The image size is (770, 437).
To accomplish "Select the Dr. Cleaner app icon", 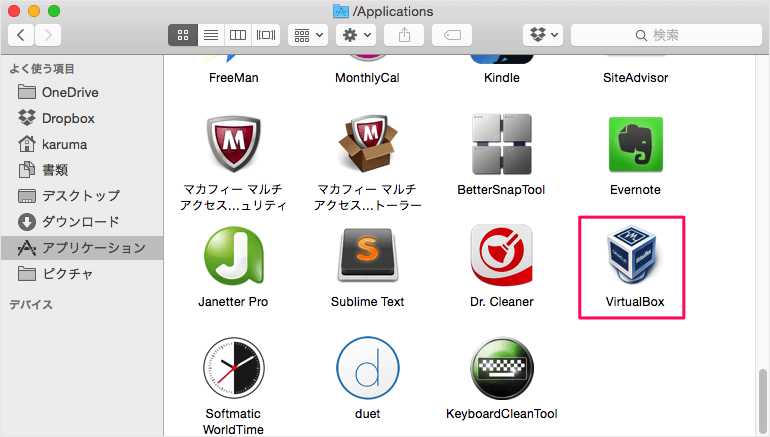I will [x=501, y=255].
